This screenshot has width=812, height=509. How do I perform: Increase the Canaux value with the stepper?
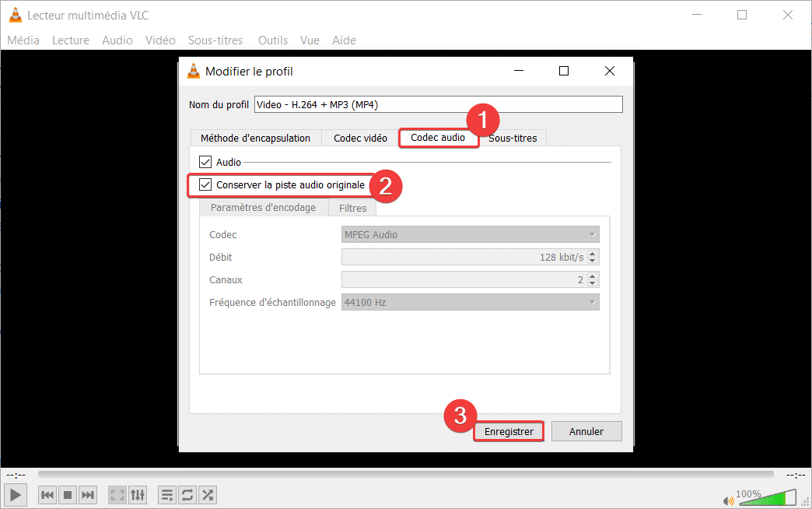[x=593, y=276]
